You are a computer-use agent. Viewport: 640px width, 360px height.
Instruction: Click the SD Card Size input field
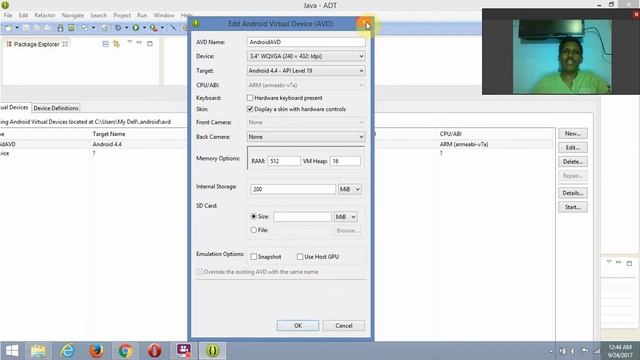[x=302, y=217]
